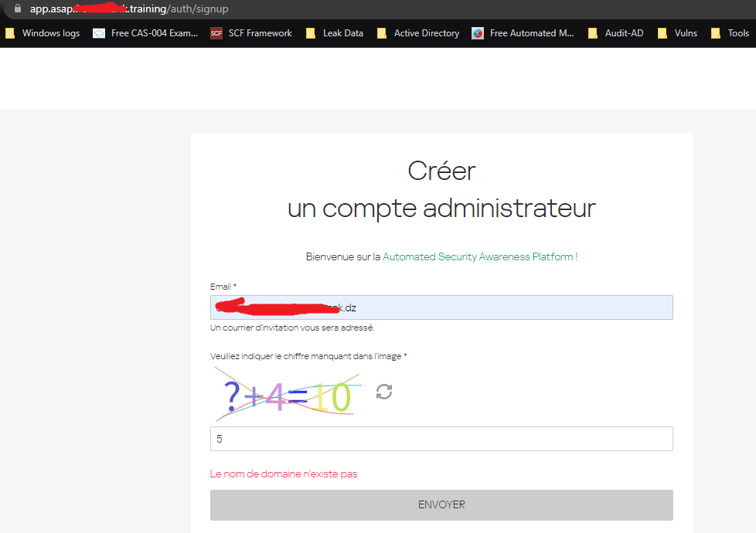Click the Free Automated M... favicon

click(477, 33)
